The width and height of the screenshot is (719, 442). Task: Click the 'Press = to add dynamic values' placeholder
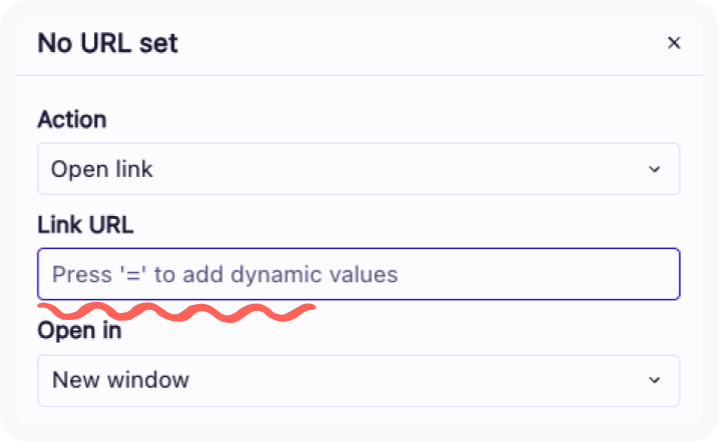[x=225, y=274]
